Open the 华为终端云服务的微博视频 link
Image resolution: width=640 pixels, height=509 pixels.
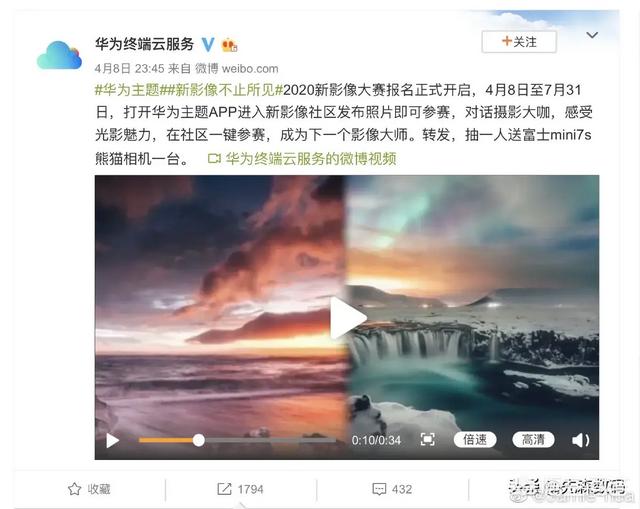(302, 158)
